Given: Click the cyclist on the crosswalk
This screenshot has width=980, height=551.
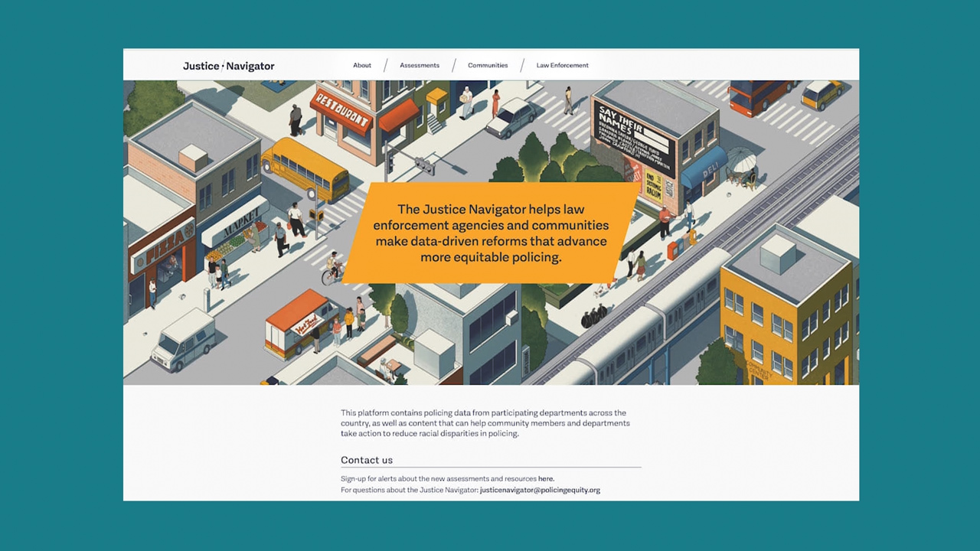Looking at the screenshot, I should [x=332, y=269].
